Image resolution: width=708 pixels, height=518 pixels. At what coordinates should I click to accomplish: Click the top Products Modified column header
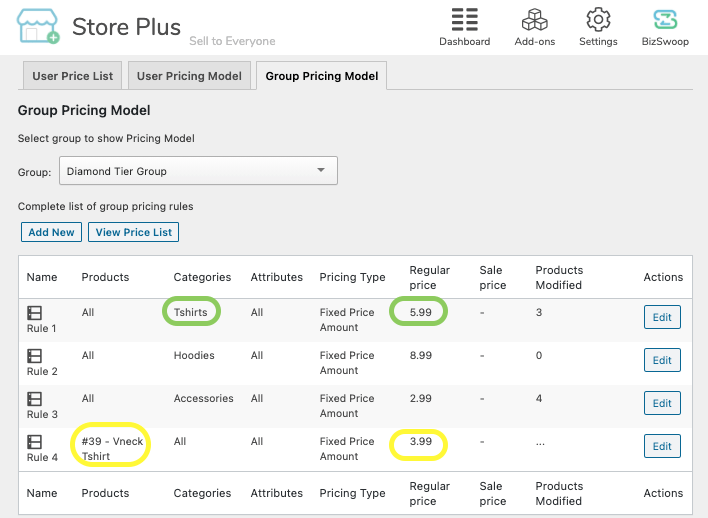pos(559,277)
